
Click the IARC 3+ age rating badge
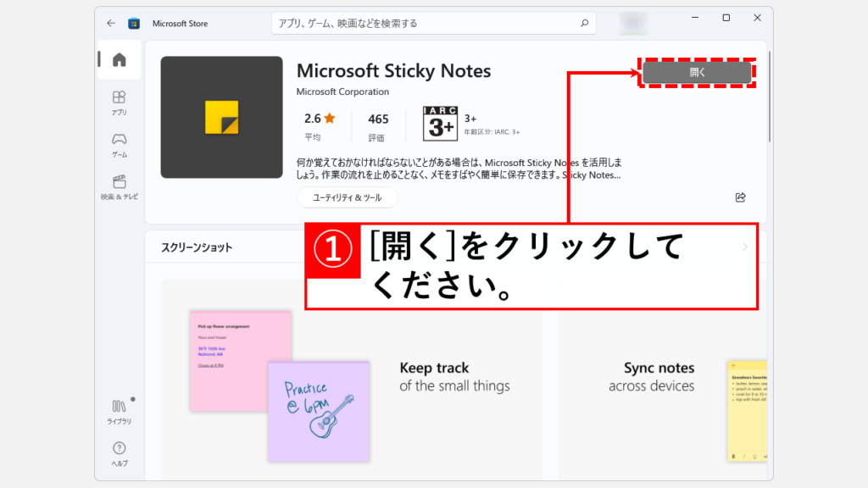coord(440,125)
